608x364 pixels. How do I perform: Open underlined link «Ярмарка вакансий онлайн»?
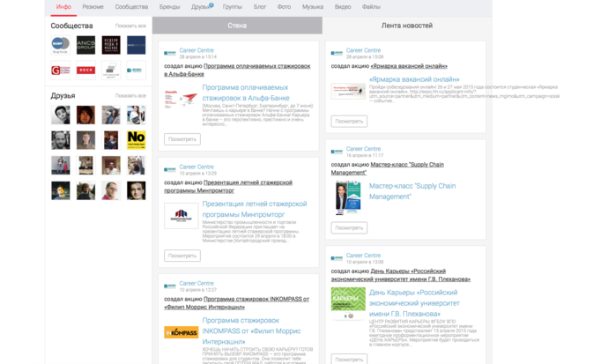coord(409,66)
